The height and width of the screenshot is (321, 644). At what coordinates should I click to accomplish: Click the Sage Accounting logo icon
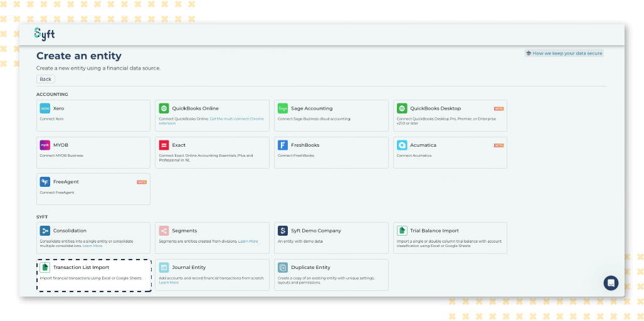(283, 108)
